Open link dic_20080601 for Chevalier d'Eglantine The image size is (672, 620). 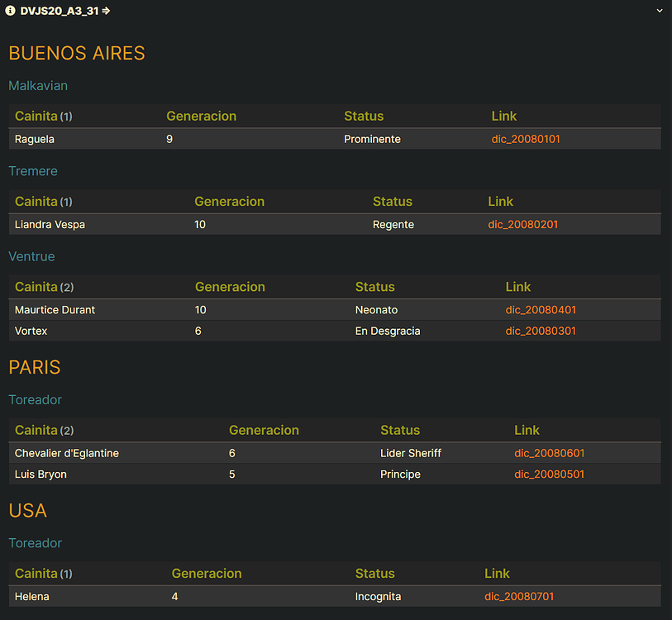pos(550,453)
